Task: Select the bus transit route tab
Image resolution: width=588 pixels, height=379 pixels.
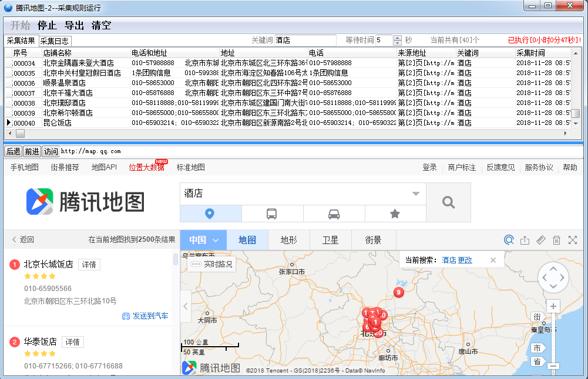Action: 272,214
